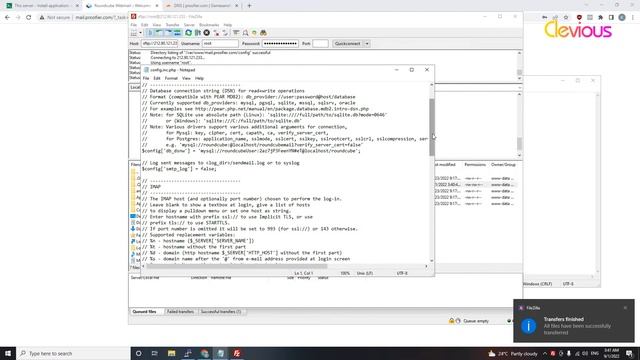Viewport: 640px width, 360px height.
Task: Click the Notepad vertical scrollbar thumb
Action: pos(432,127)
